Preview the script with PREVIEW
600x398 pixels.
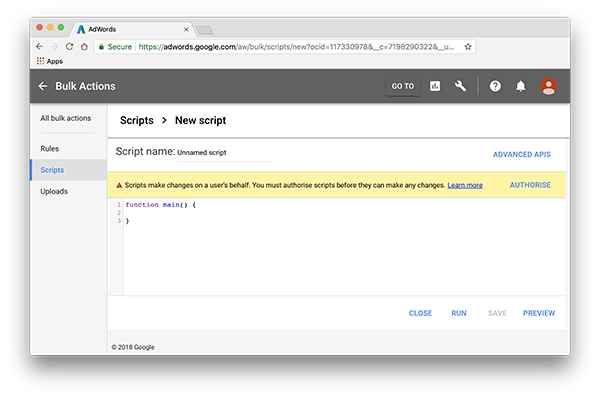(x=539, y=313)
